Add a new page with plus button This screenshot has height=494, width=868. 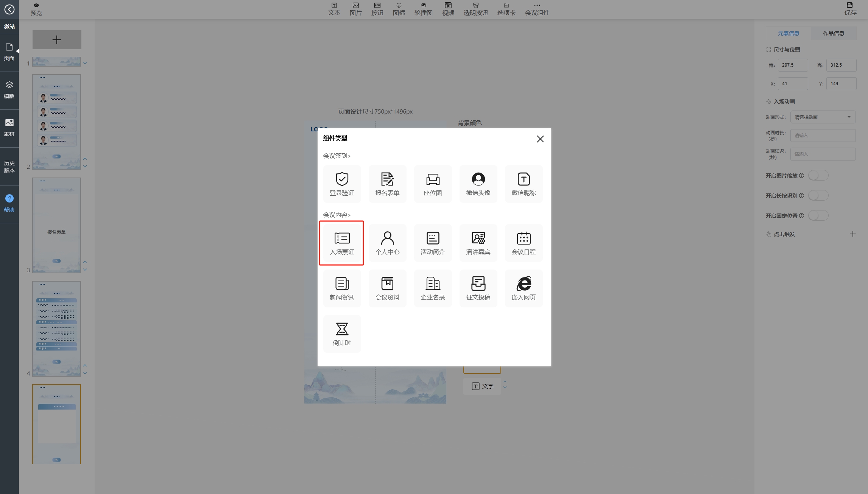[57, 40]
